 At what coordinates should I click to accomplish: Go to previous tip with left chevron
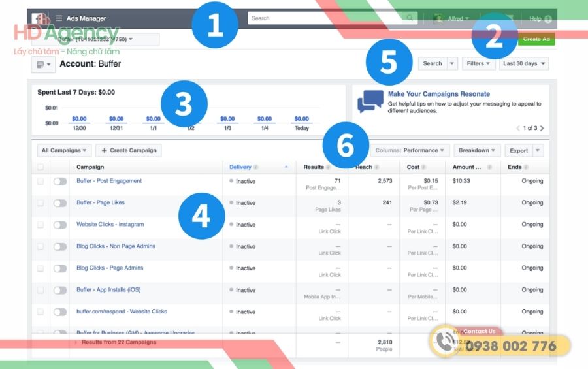click(x=518, y=128)
